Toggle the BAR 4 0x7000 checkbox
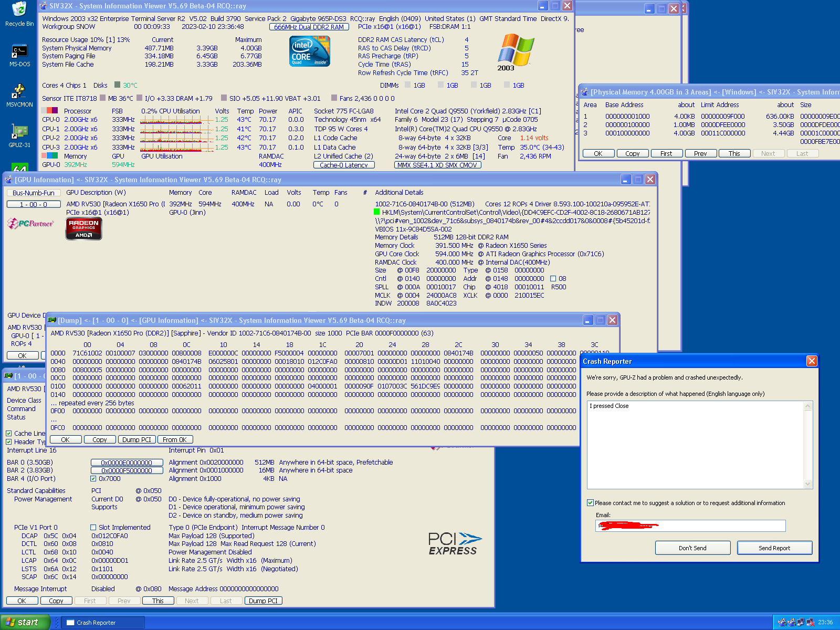840x630 pixels. click(x=93, y=479)
